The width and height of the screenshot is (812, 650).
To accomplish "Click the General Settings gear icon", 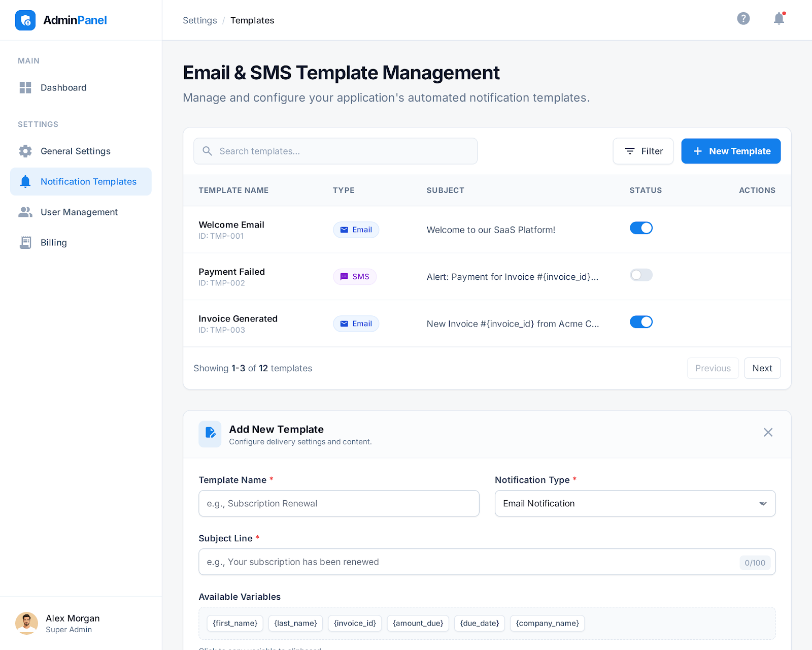I will point(25,151).
